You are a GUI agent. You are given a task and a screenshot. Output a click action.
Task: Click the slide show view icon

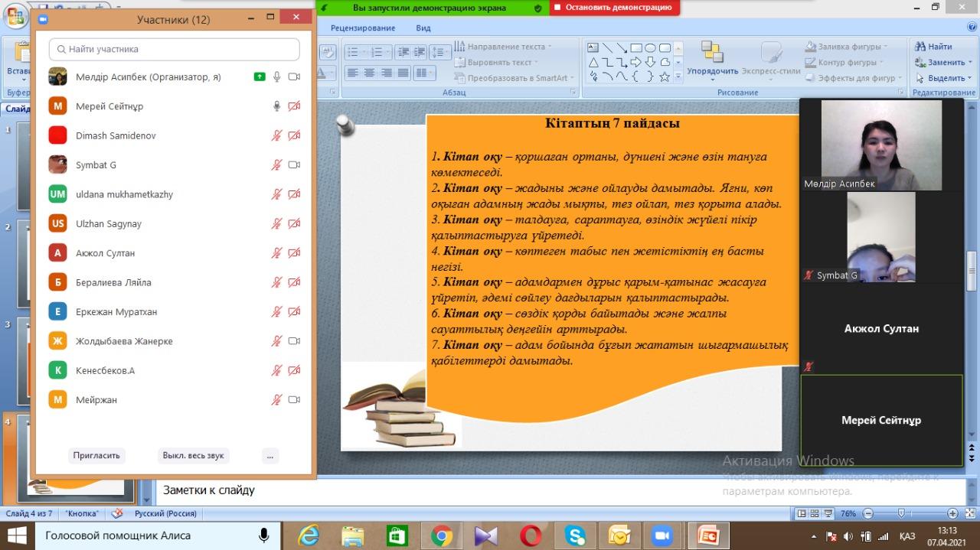pos(830,513)
